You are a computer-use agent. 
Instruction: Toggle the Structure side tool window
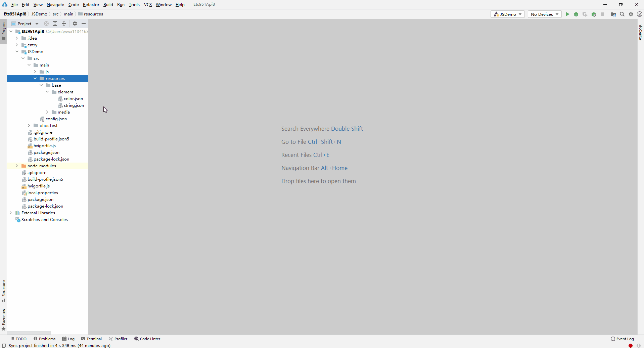[x=4, y=291]
